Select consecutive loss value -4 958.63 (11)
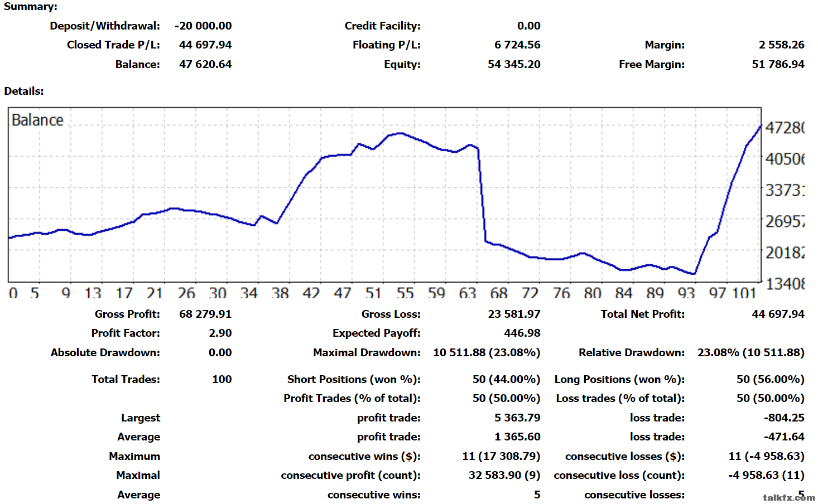Screen dimensions: 818x504 (x=767, y=475)
